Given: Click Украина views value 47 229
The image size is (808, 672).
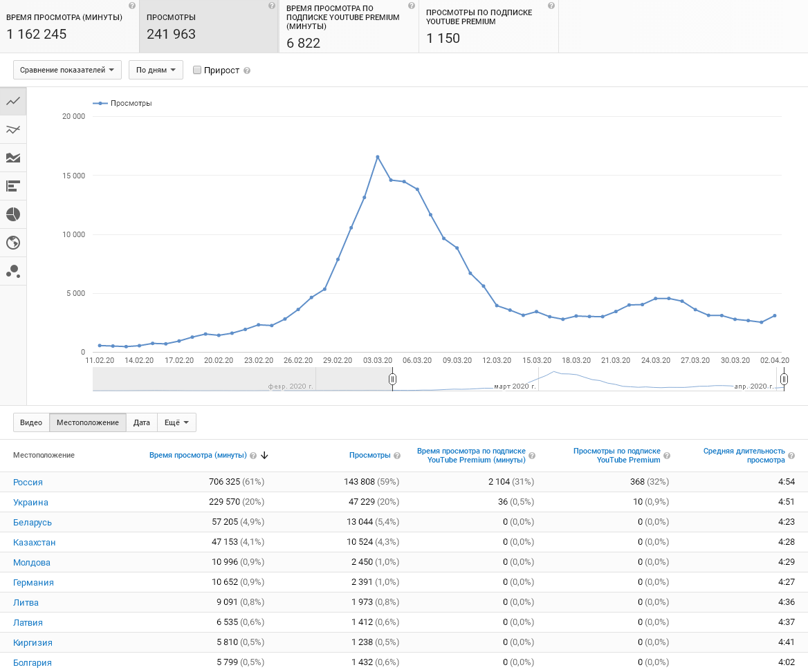Looking at the screenshot, I should (361, 501).
